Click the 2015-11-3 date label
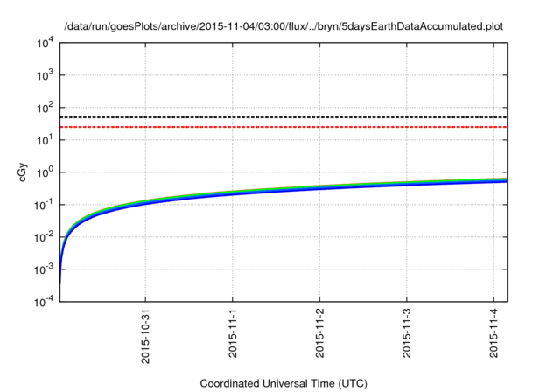 click(407, 333)
